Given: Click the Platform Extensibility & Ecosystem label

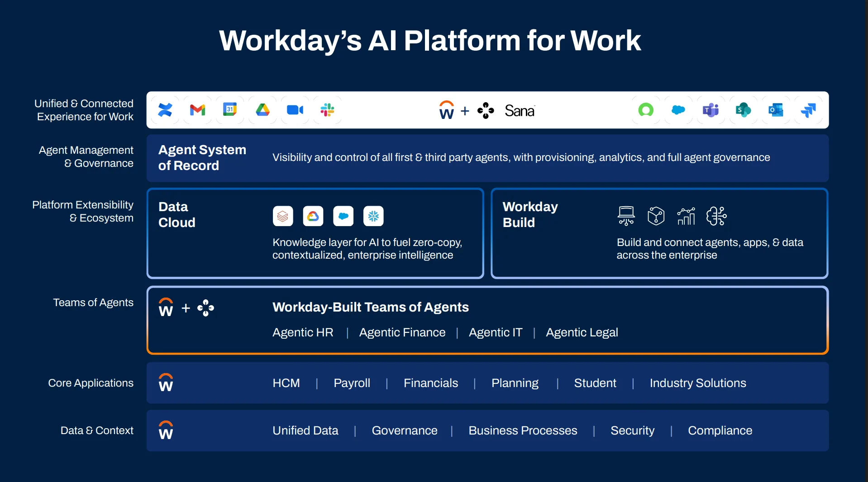Looking at the screenshot, I should point(83,211).
